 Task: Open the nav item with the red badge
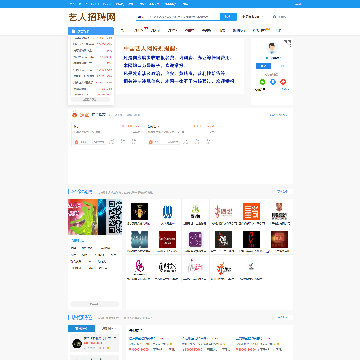pos(139,30)
